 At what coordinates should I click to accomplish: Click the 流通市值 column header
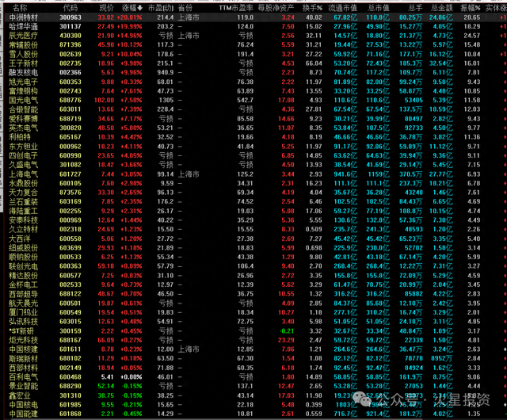coord(343,8)
